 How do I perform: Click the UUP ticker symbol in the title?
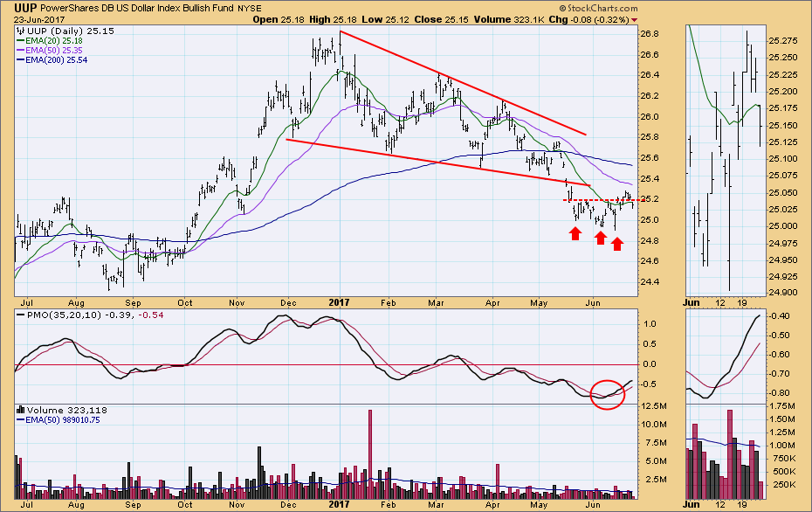tap(25, 8)
